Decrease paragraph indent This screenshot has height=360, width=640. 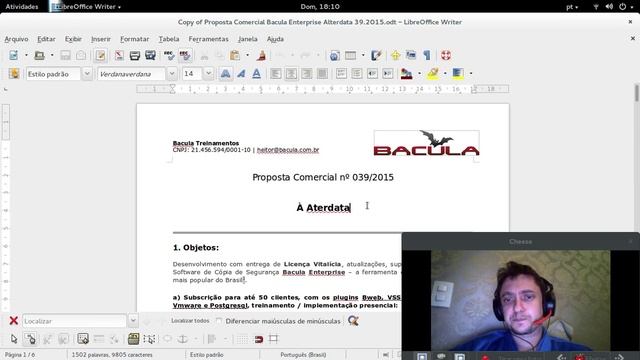(x=372, y=73)
